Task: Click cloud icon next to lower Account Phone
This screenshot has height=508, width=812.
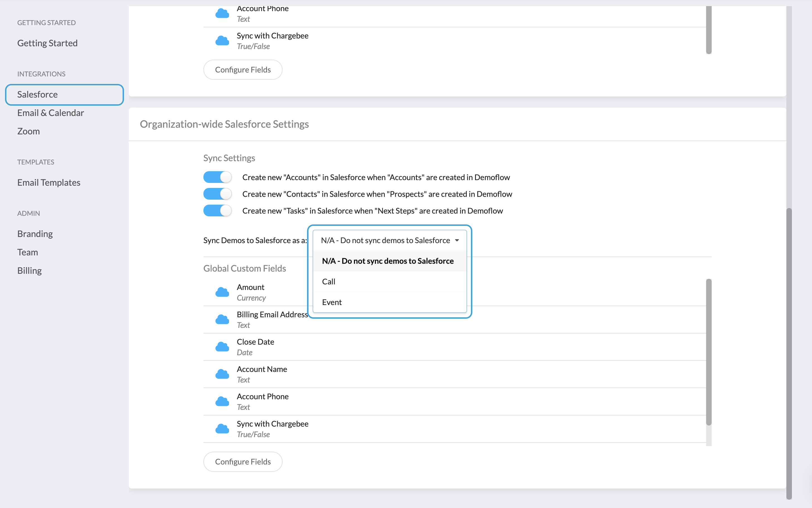Action: point(222,401)
